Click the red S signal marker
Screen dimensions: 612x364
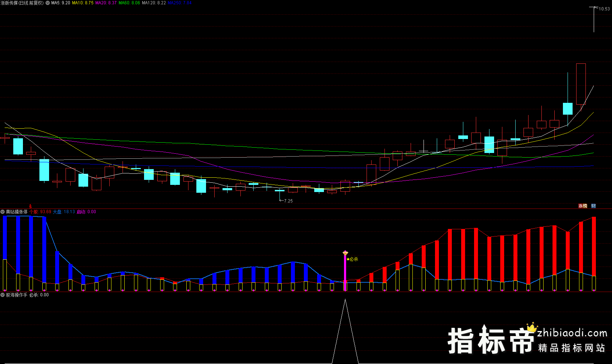point(30,206)
